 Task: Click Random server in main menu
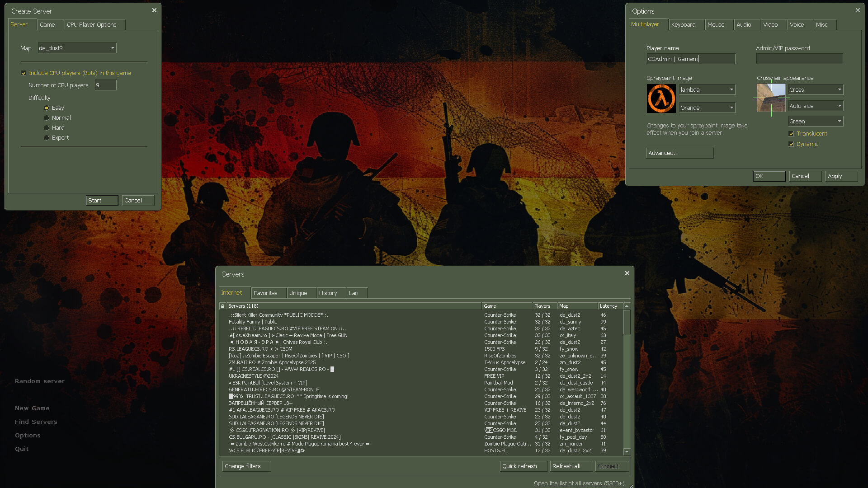(40, 381)
